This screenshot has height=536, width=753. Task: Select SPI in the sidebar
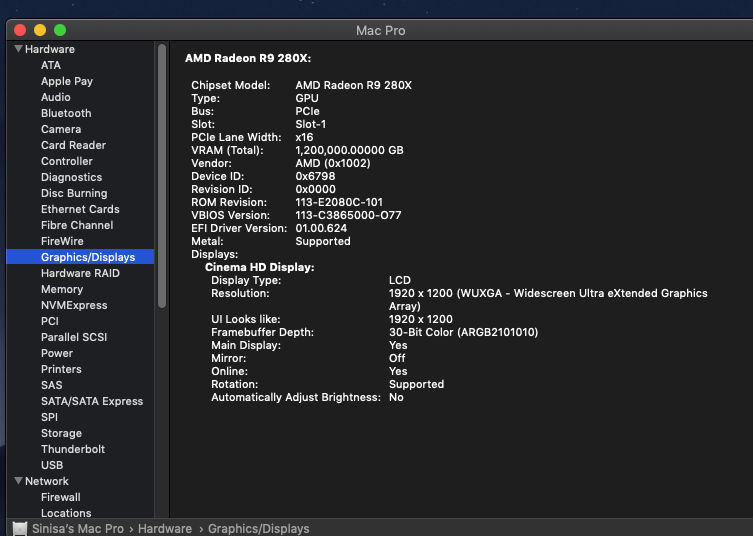click(49, 417)
